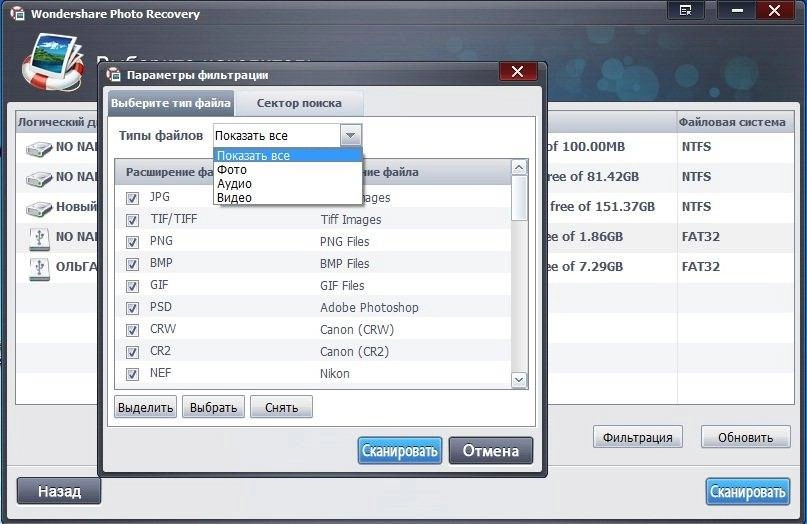Click the filter dialog's title icon
The image size is (807, 524).
point(113,75)
